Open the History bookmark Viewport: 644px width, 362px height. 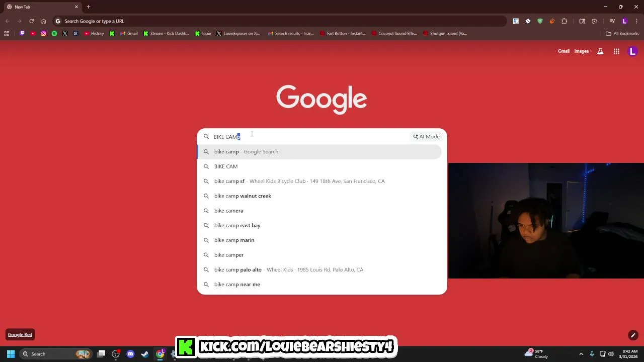[94, 34]
